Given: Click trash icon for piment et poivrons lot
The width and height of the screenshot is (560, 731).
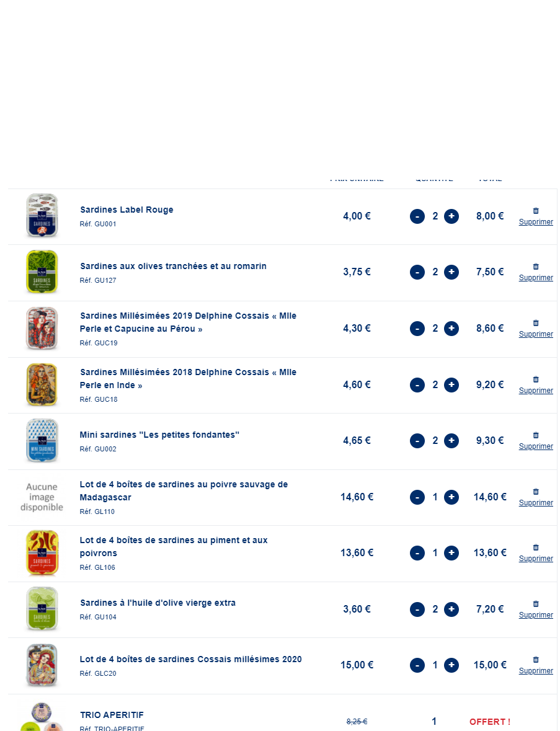Looking at the screenshot, I should click(536, 547).
